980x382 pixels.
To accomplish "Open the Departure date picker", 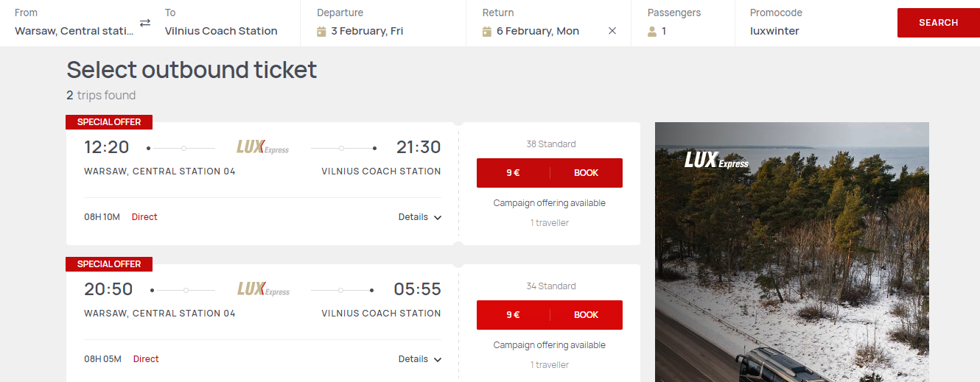I will point(367,31).
